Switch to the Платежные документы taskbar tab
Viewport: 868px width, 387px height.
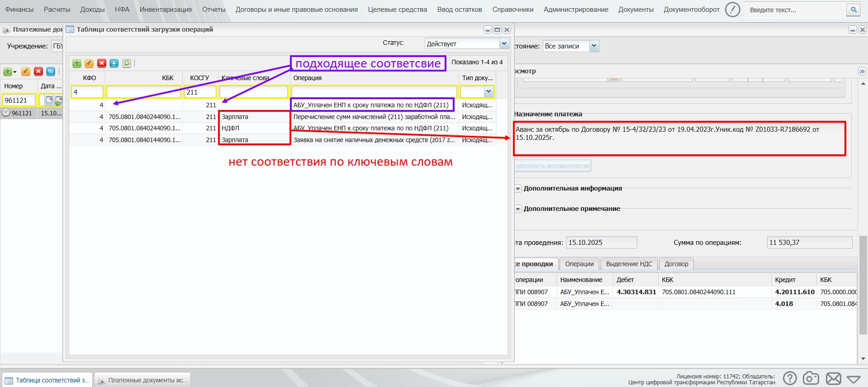(142, 380)
